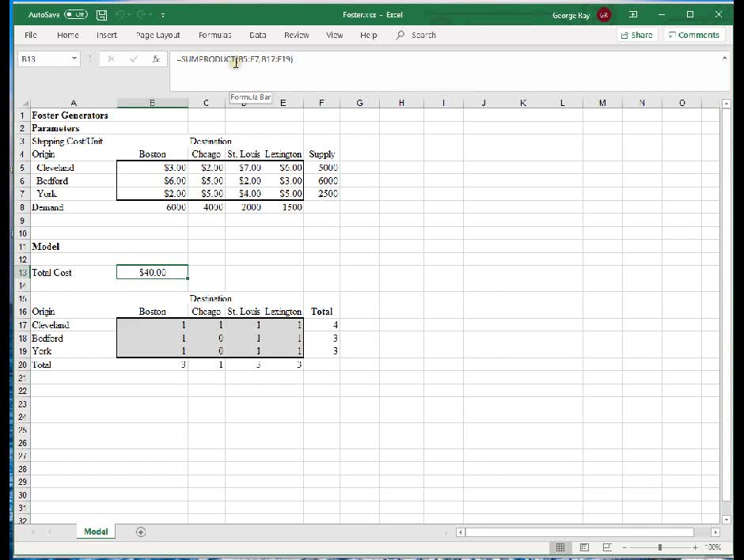Confirm formula with checkmark icon
Image resolution: width=744 pixels, height=560 pixels.
pyautogui.click(x=133, y=59)
